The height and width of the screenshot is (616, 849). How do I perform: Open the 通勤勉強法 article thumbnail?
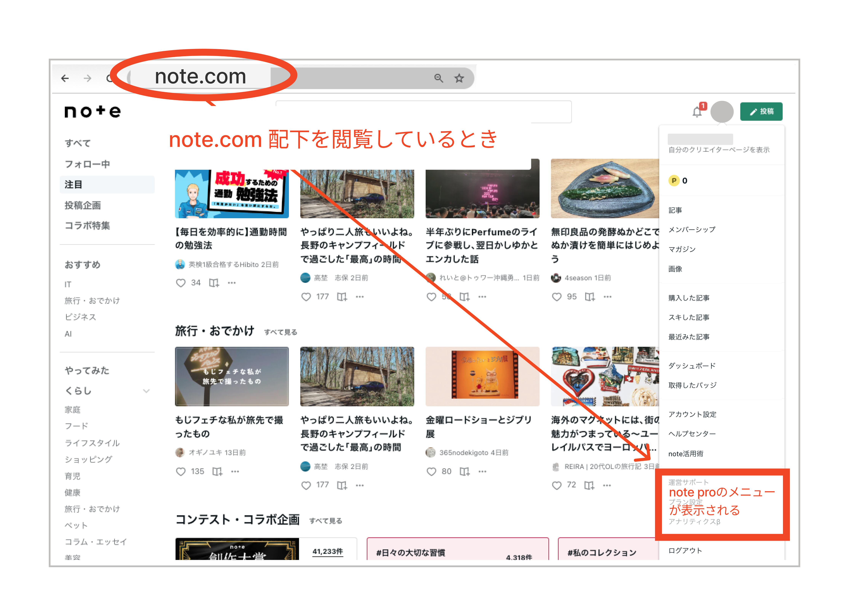[232, 194]
